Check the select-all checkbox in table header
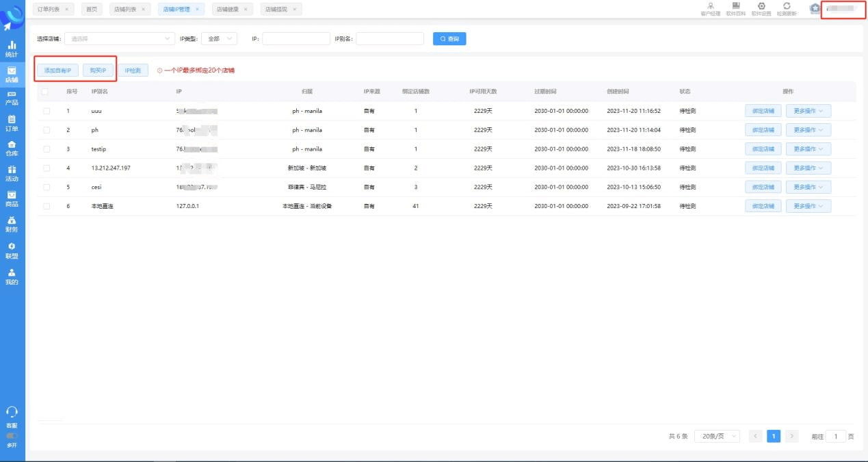Viewport: 868px width, 462px height. click(46, 92)
